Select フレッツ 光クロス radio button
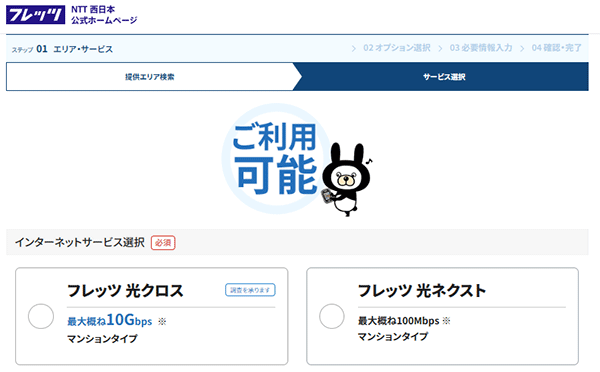Image resolution: width=600 pixels, height=372 pixels. (41, 316)
